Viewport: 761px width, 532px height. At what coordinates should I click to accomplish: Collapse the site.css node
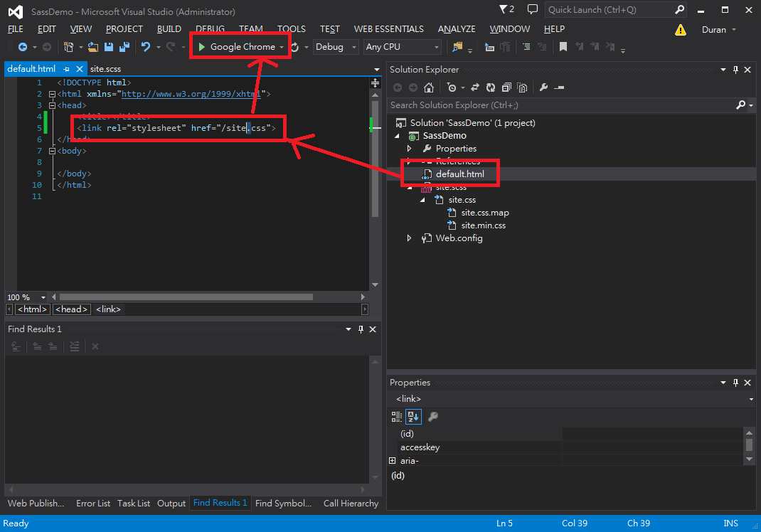coord(422,200)
